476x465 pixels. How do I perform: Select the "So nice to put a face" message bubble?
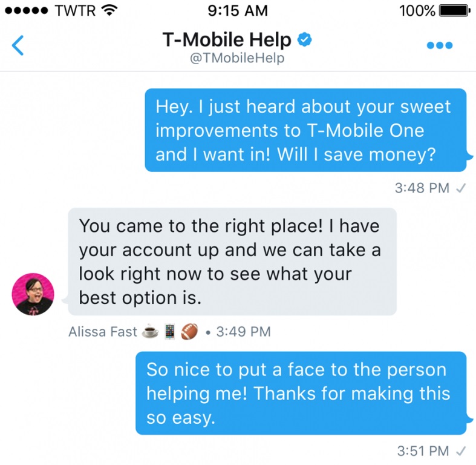click(301, 394)
